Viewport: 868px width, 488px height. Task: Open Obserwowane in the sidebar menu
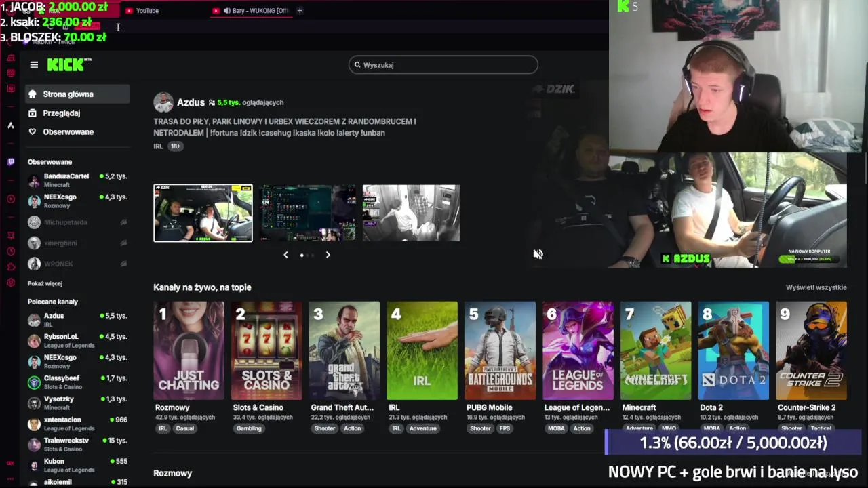click(x=78, y=132)
